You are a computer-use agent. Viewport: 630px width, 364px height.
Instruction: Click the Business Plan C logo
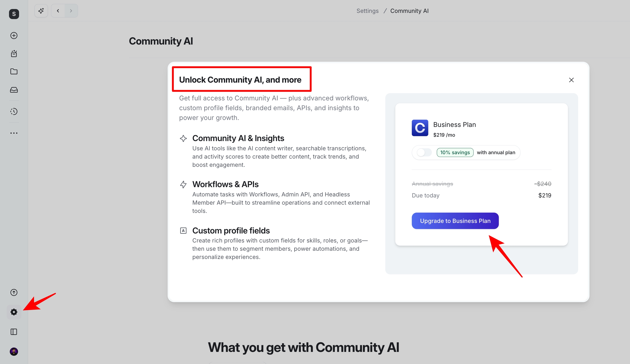420,128
